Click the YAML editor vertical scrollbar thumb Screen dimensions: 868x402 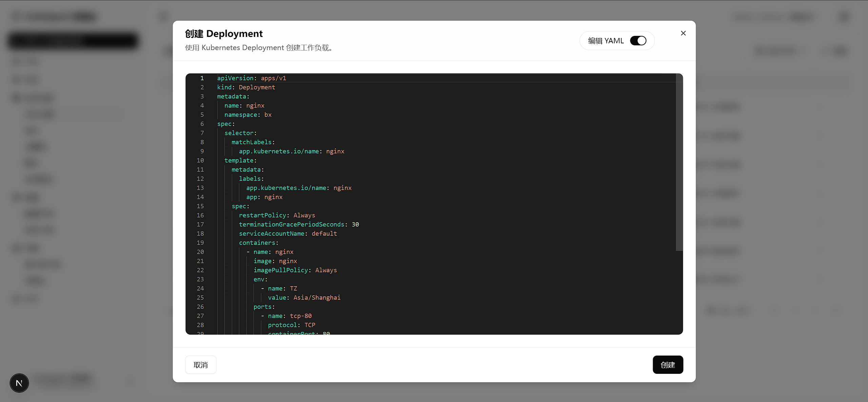click(x=679, y=163)
